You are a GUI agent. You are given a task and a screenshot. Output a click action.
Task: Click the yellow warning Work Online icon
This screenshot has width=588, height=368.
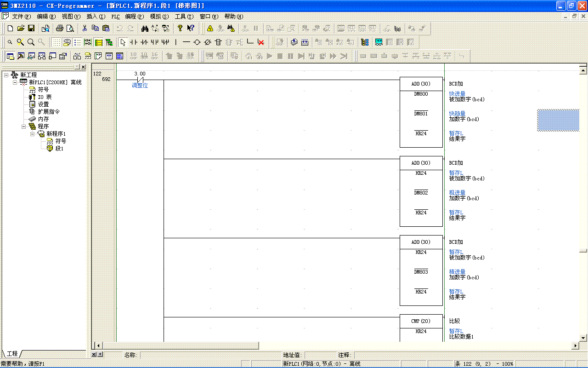(x=210, y=28)
